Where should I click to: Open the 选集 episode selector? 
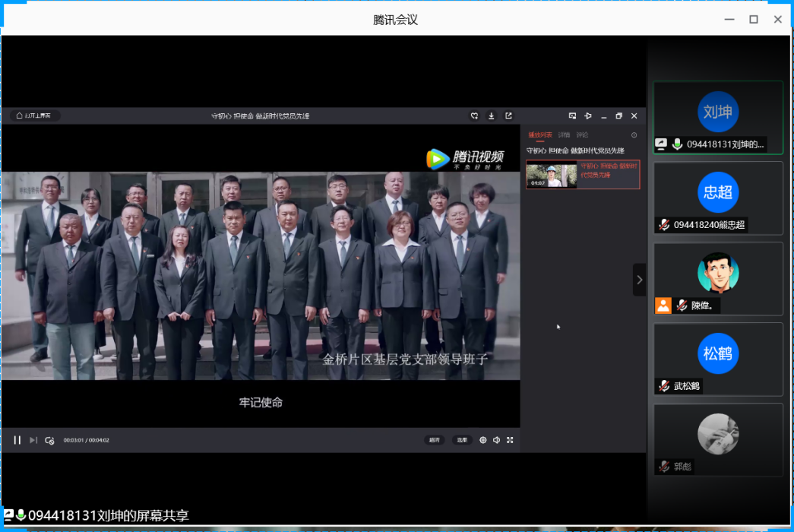pos(461,440)
